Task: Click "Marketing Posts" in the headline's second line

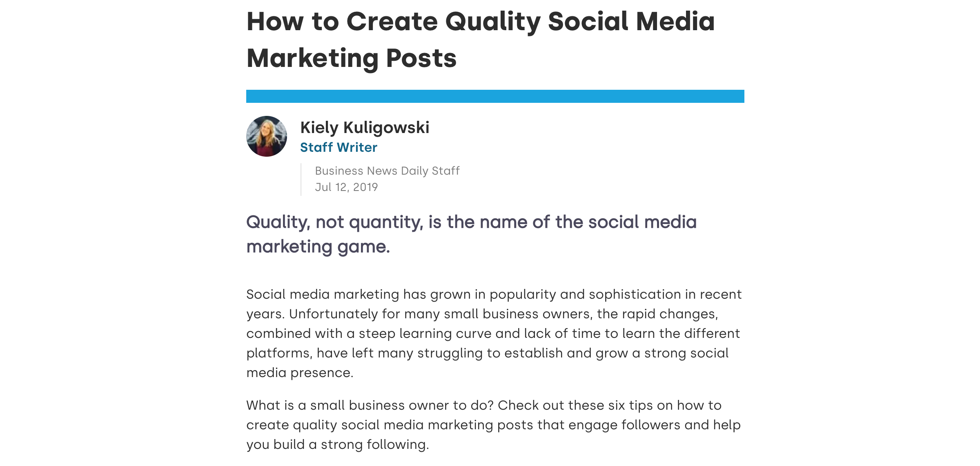Action: click(352, 58)
